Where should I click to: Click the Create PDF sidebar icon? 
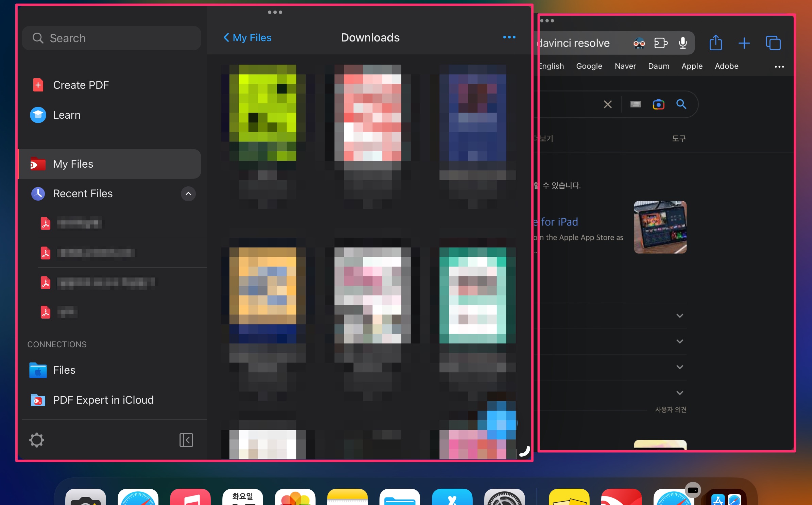click(38, 85)
